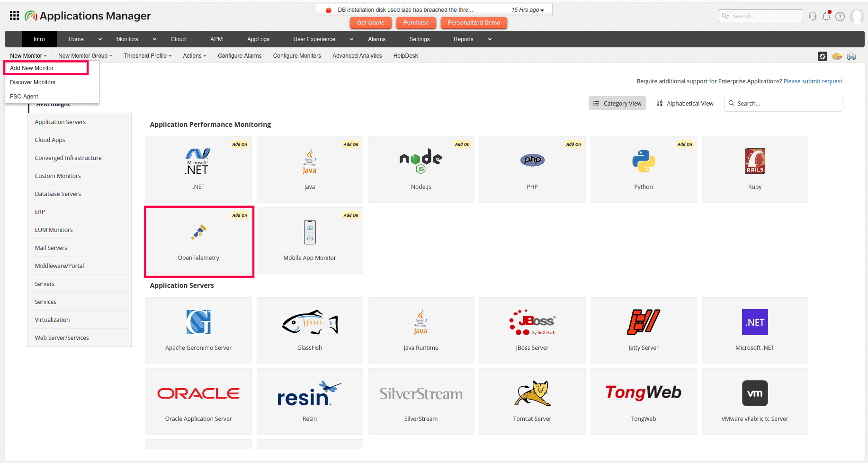Go to the Settings tab
Viewport: 868px width, 463px height.
coord(420,39)
